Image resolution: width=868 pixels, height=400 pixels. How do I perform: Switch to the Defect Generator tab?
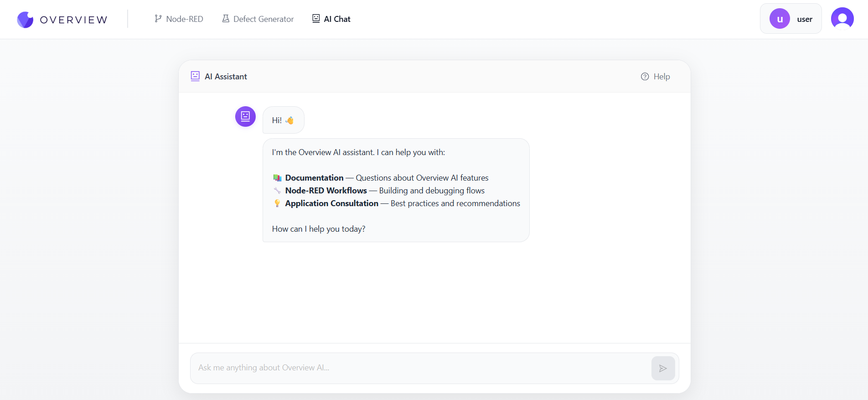[263, 19]
